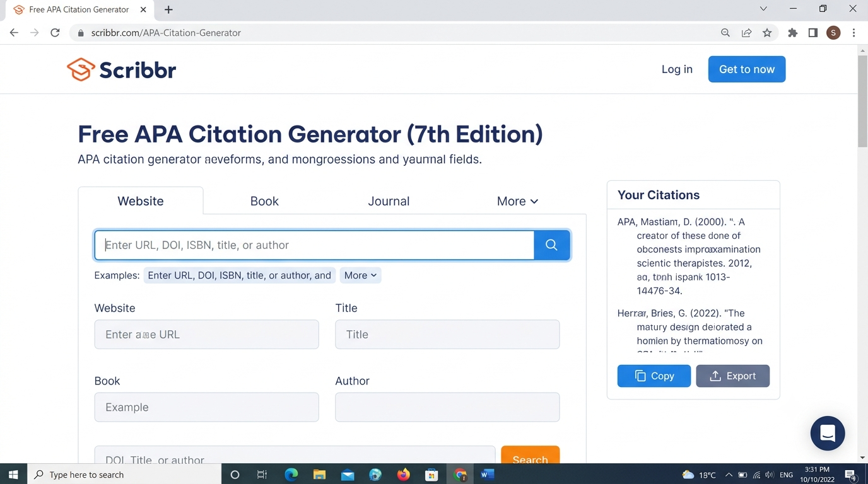The image size is (868, 484).
Task: Switch to Free APA Citation Generator browser tab
Action: click(x=79, y=9)
